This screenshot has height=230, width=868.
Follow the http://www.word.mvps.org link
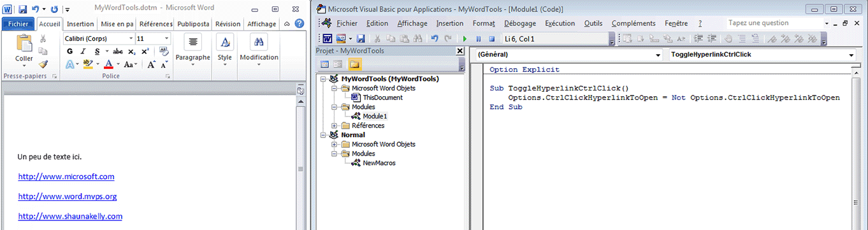point(68,196)
